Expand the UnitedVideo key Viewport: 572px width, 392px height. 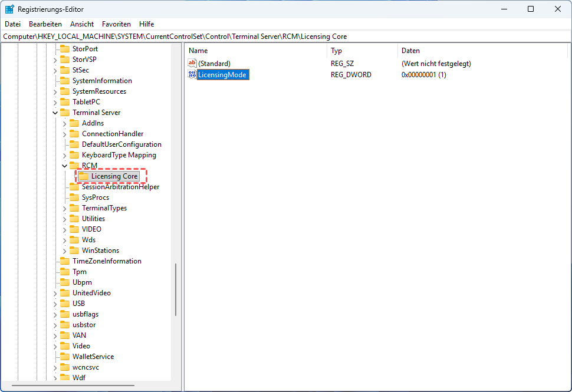tap(55, 293)
